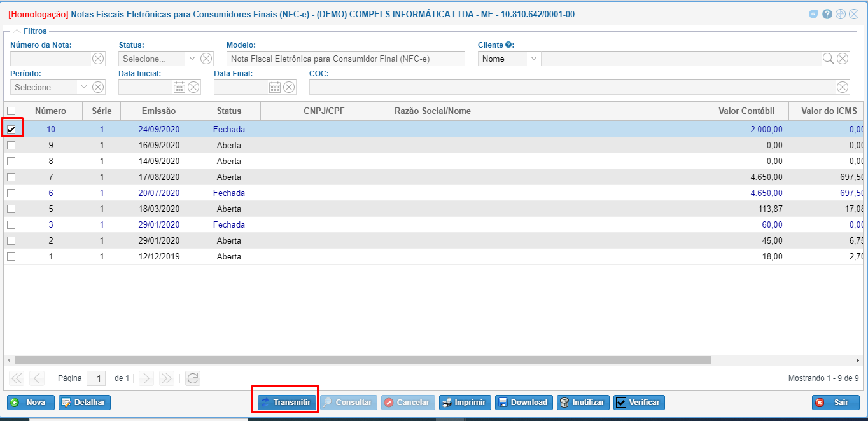Click the horizontal scrollbar thumb of the grid
Viewport: 868px width, 421px height.
362,360
